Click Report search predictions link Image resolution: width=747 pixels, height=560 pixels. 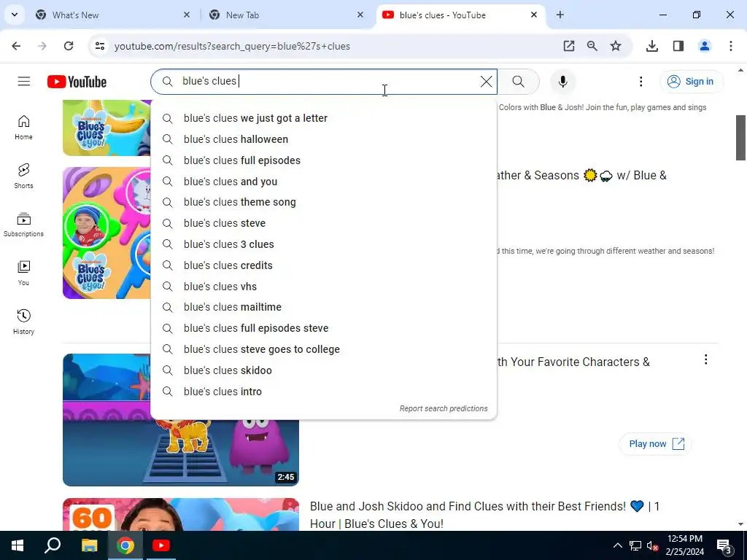443,408
